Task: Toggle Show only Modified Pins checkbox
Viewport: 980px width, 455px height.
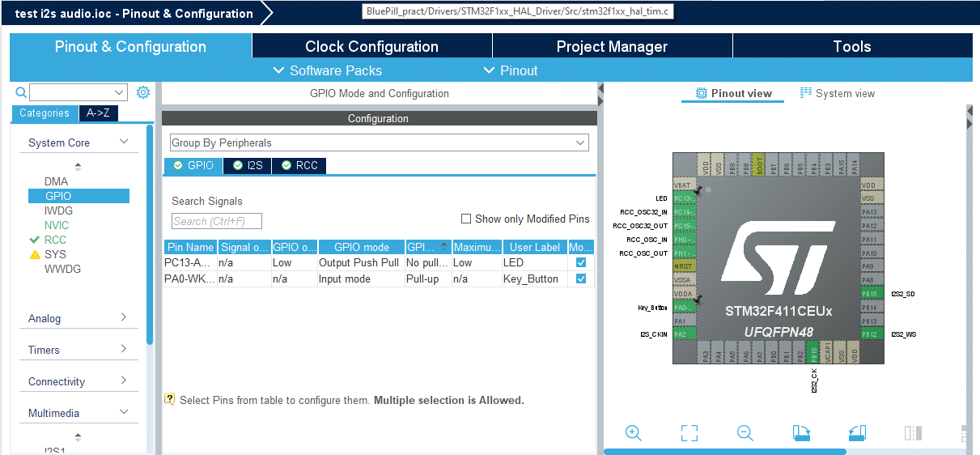Action: pyautogui.click(x=466, y=219)
